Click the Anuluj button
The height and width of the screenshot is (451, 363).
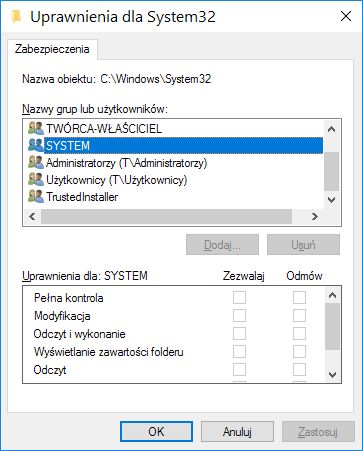pos(237,432)
